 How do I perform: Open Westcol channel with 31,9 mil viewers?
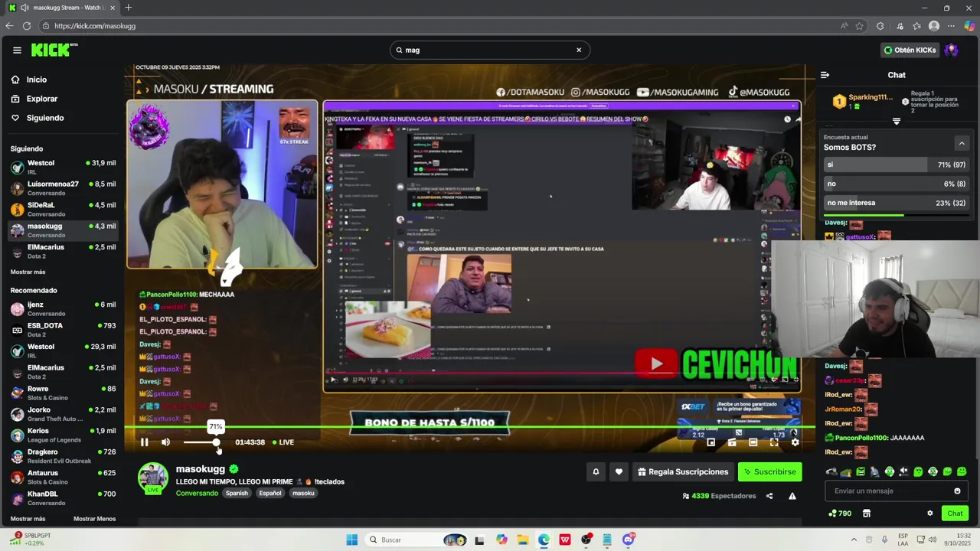pos(63,167)
